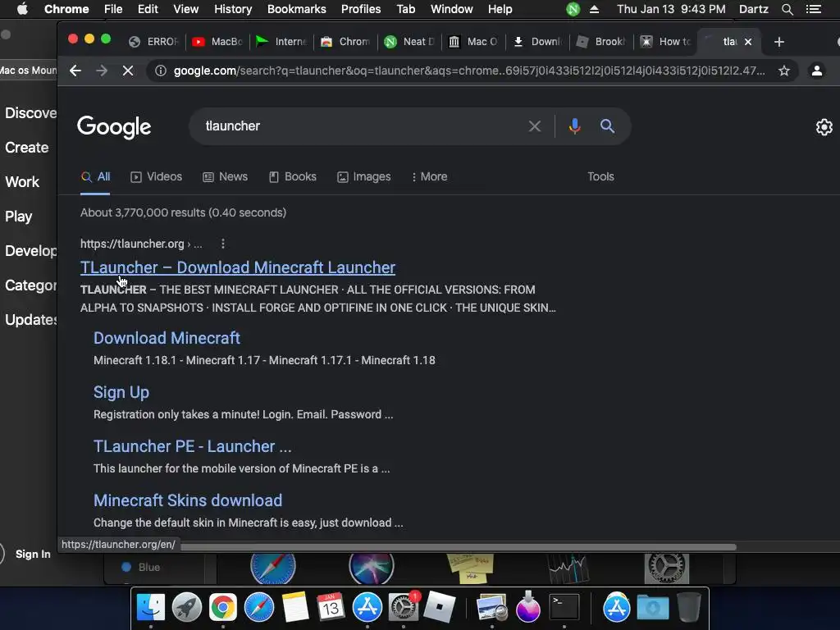The width and height of the screenshot is (840, 630).
Task: Open Calendar showing 13 in the Dock
Action: (x=331, y=608)
